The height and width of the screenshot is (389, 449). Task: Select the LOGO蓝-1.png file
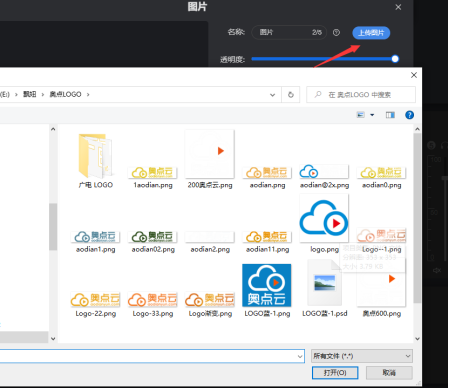[267, 290]
